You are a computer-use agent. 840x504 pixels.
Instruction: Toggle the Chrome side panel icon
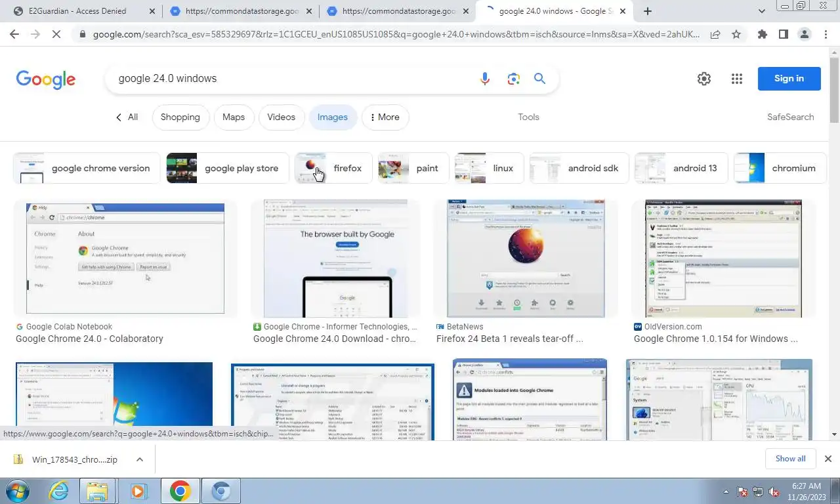click(x=783, y=34)
